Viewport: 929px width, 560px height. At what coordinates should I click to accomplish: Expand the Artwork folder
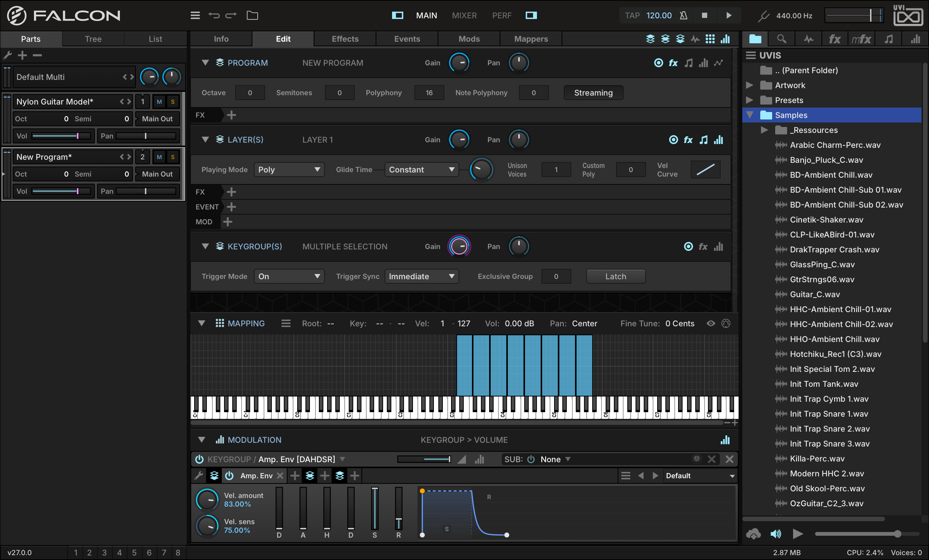[749, 85]
